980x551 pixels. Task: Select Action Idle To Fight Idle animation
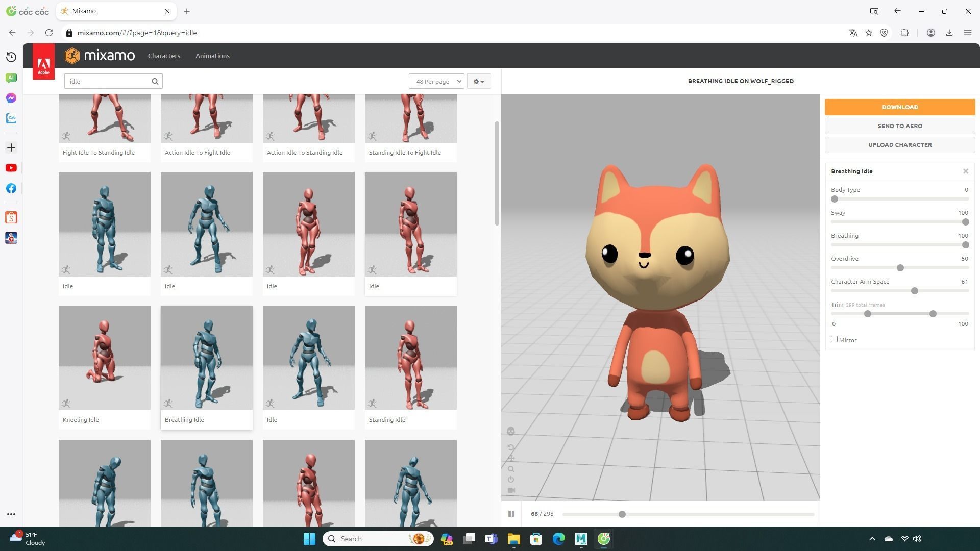pos(207,128)
